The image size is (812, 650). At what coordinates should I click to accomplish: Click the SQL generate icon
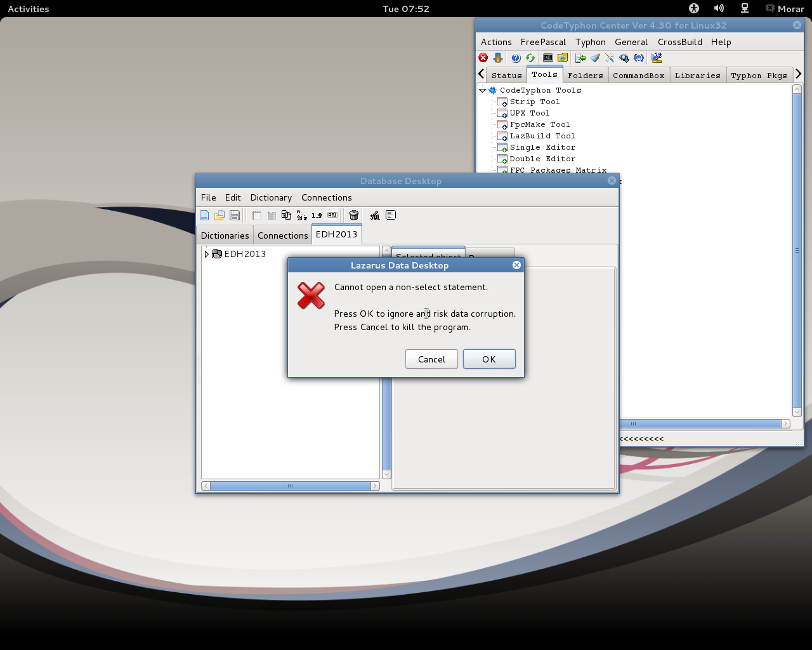pyautogui.click(x=375, y=215)
